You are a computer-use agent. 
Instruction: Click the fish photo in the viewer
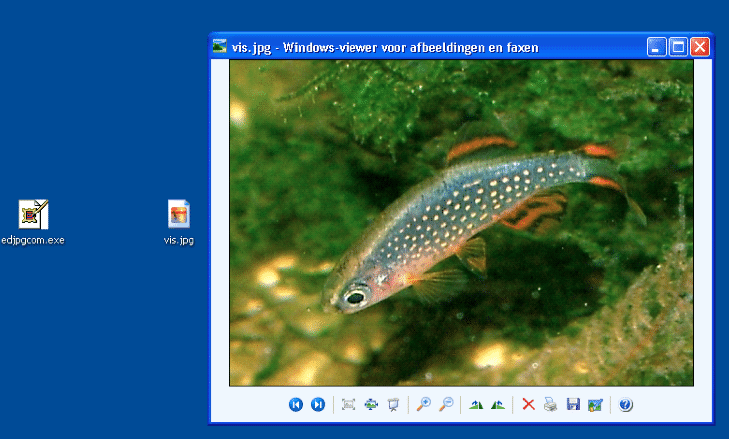click(x=461, y=222)
